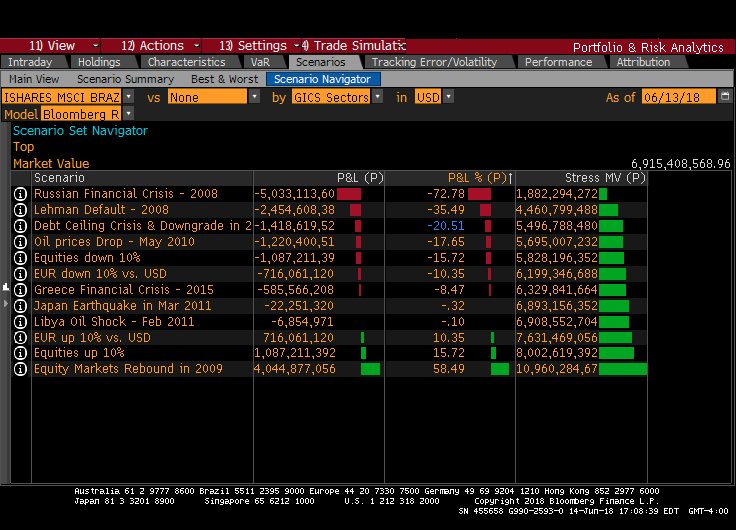Screen dimensions: 736x530
Task: Click the Scenario Set Navigator link
Action: 80,131
